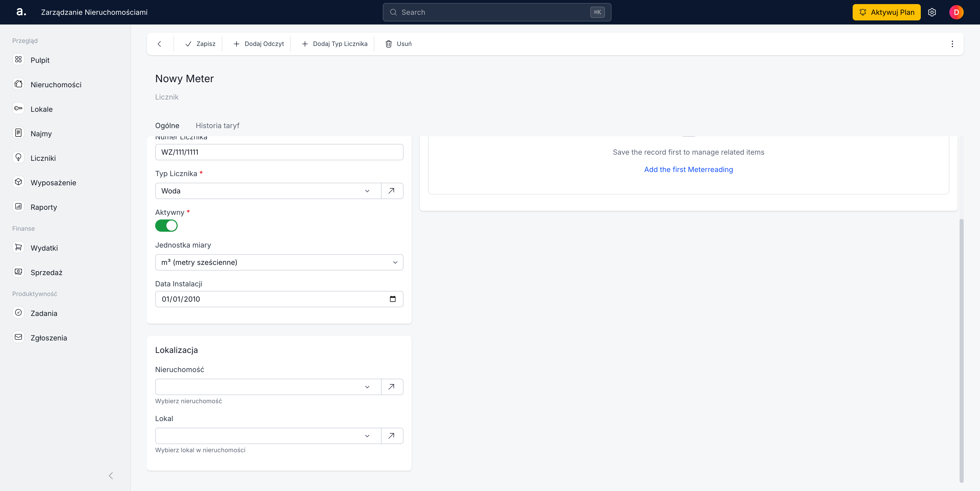Open settings gear in the header
This screenshot has width=980, height=491.
[x=932, y=12]
